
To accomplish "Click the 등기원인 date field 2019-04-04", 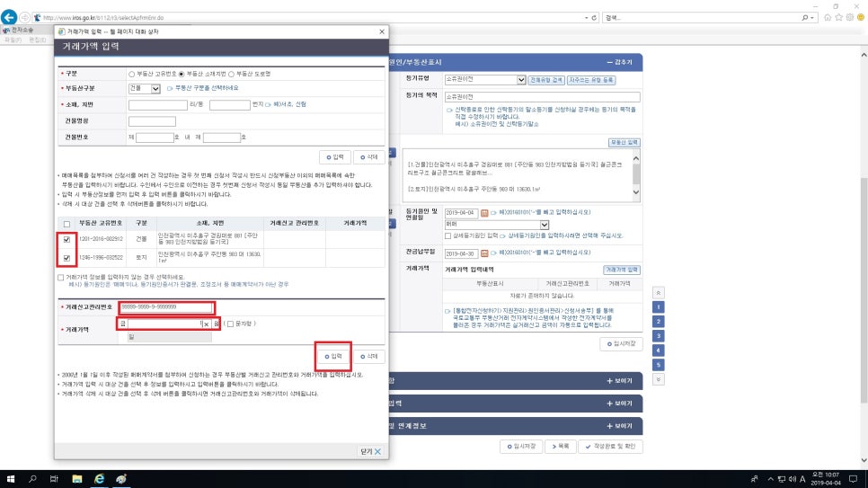I will coord(461,213).
